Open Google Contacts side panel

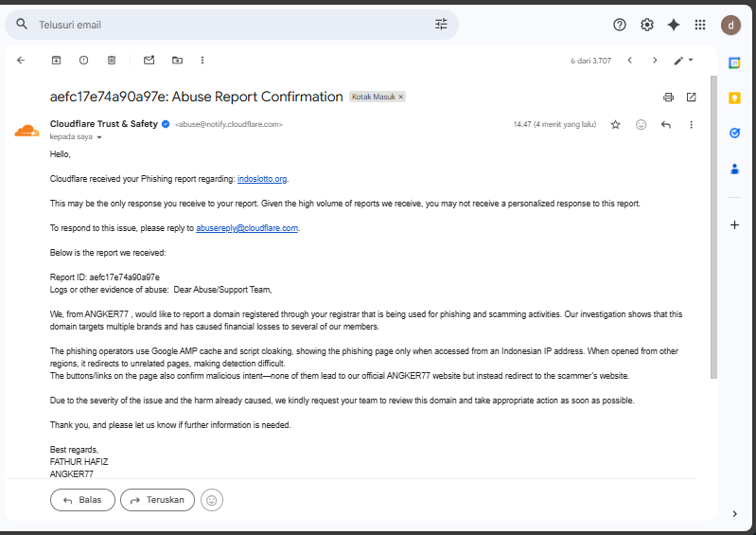[x=734, y=169]
